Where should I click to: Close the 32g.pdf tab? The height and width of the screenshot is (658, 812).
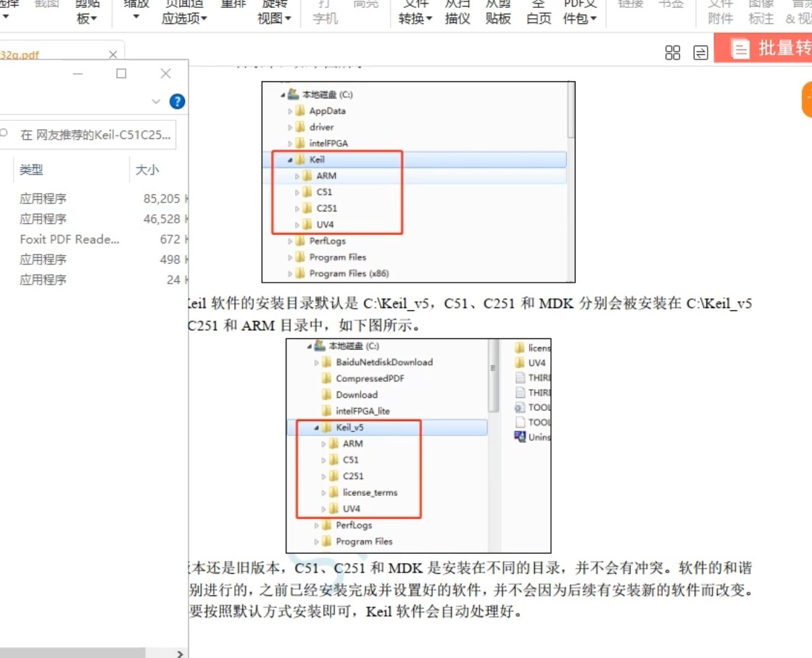click(113, 54)
